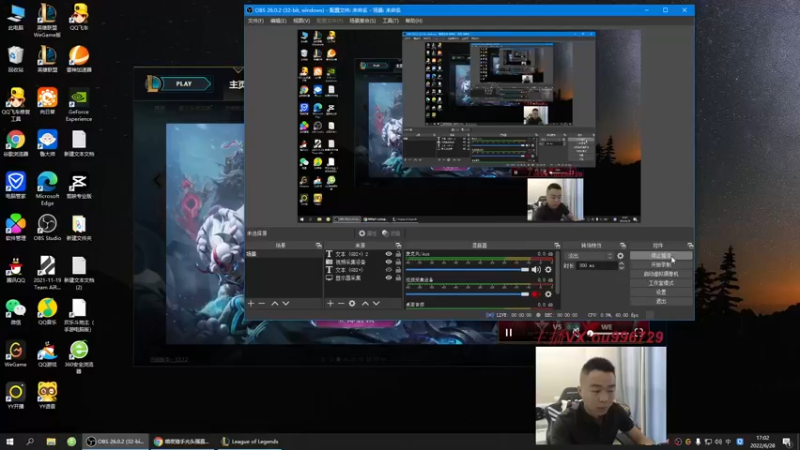This screenshot has height=450, width=800.
Task: Click Studio Mode button in Controls
Action: pyautogui.click(x=661, y=283)
